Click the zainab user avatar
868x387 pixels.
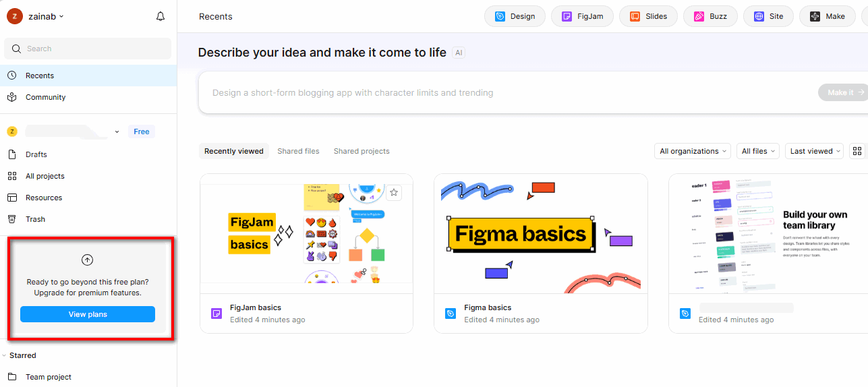pyautogui.click(x=15, y=16)
